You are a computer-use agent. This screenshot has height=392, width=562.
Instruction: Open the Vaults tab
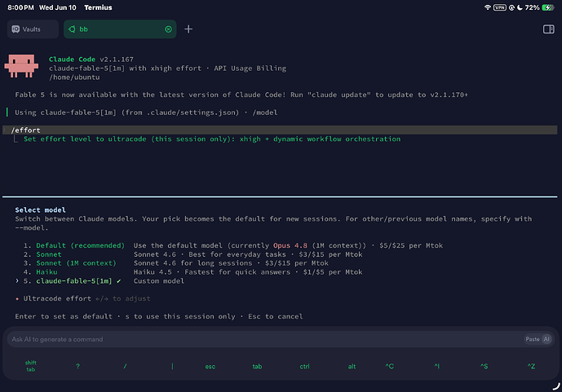[x=33, y=29]
